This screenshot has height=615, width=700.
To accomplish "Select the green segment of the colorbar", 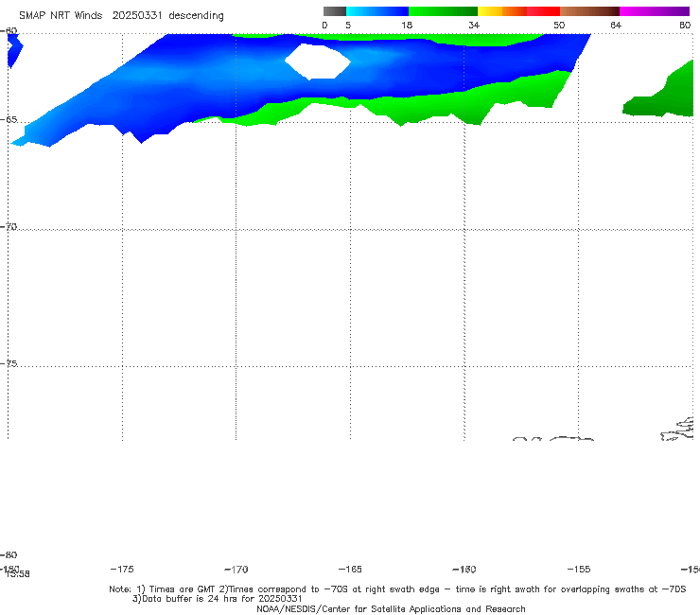I will click(443, 11).
